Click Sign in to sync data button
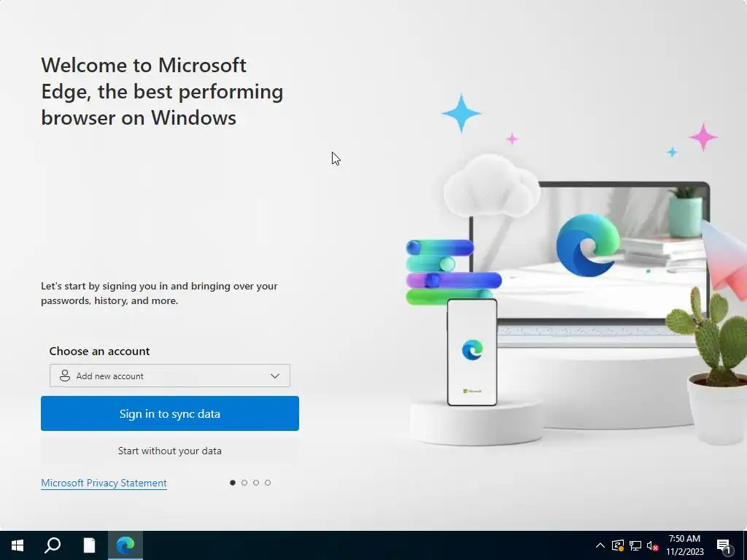The image size is (747, 560). click(x=169, y=413)
